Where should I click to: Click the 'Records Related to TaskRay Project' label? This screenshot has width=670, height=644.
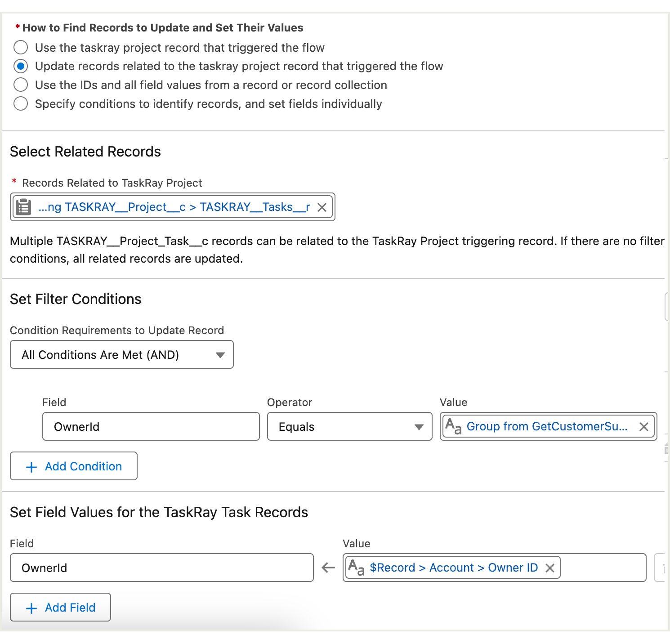(112, 183)
